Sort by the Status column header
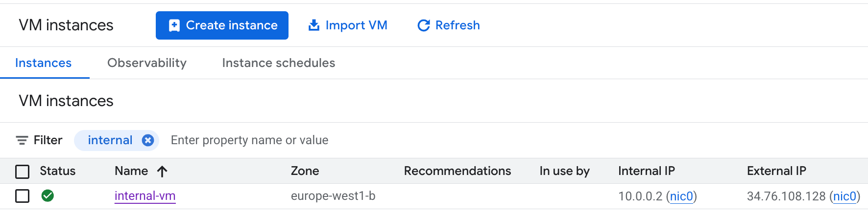The height and width of the screenshot is (217, 868). [57, 171]
